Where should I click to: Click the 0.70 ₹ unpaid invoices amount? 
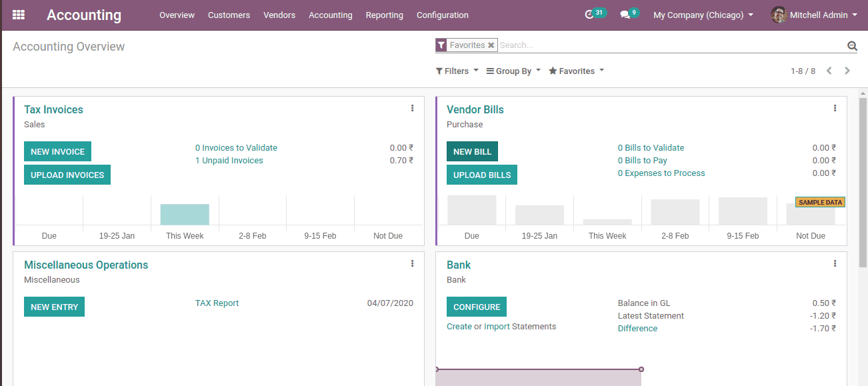click(x=401, y=161)
